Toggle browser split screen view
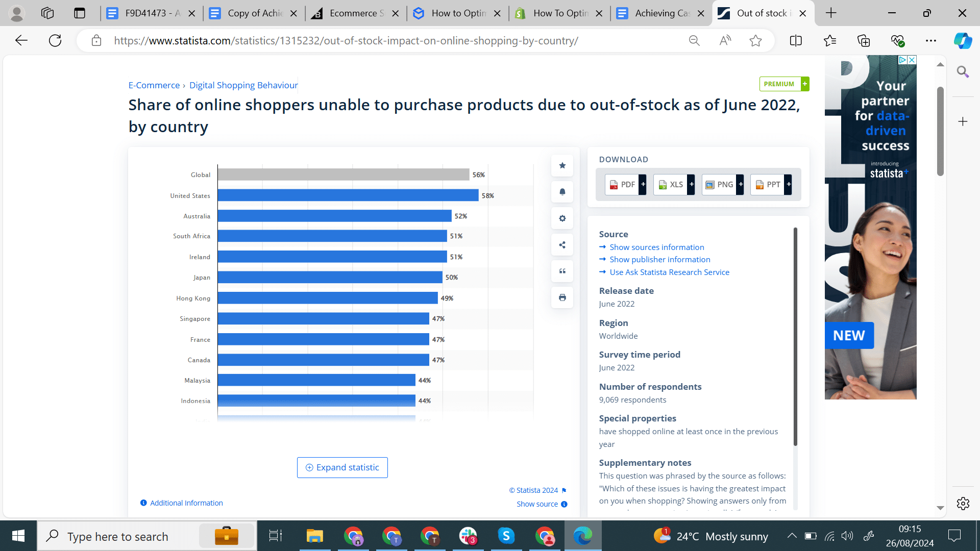The width and height of the screenshot is (980, 551). coord(796,41)
